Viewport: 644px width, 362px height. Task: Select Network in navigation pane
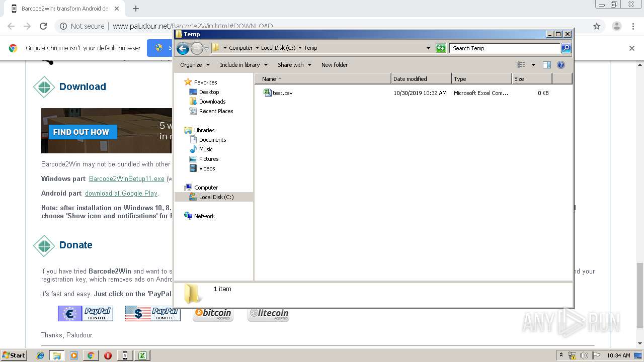click(x=204, y=216)
